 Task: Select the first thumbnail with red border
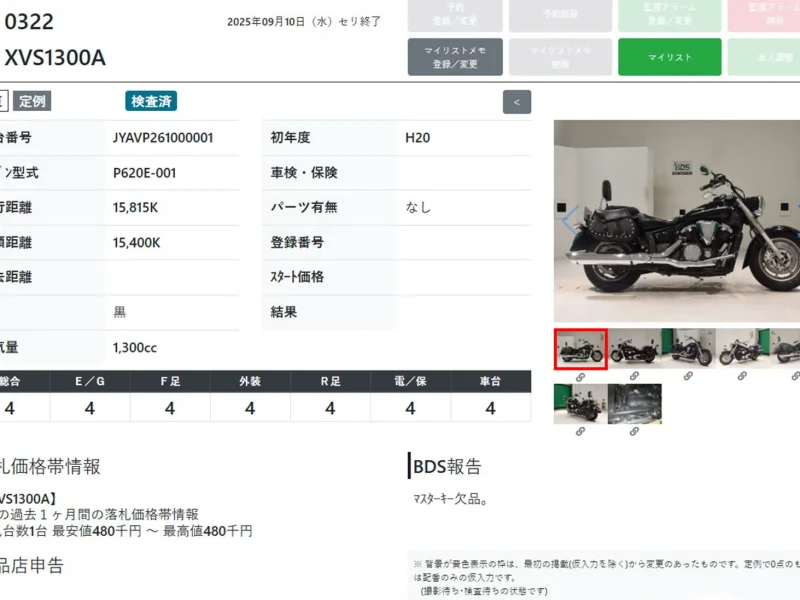(x=581, y=349)
